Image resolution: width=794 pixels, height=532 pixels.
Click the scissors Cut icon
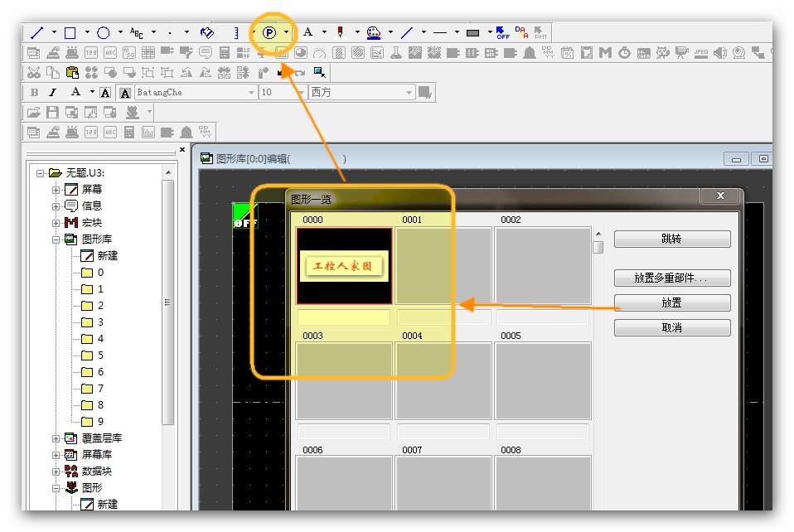[x=33, y=72]
